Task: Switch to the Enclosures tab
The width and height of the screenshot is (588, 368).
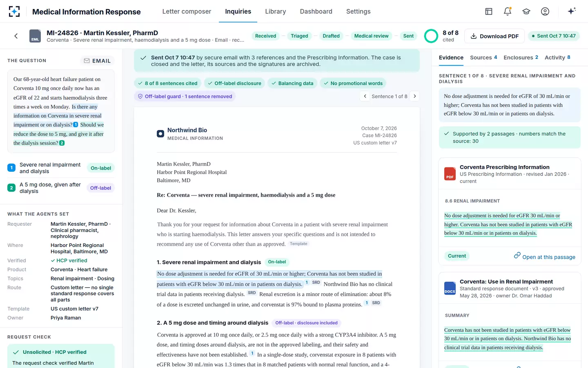Action: pos(521,58)
